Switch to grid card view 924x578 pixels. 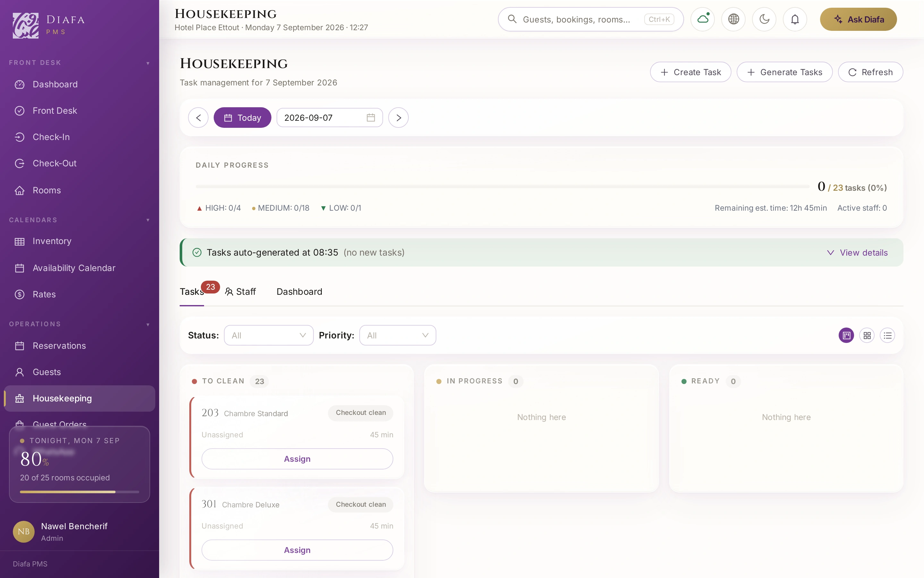[x=867, y=335]
